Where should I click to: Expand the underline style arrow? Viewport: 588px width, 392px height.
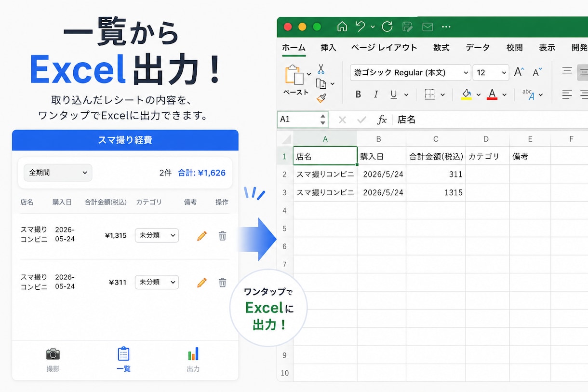[x=406, y=95]
